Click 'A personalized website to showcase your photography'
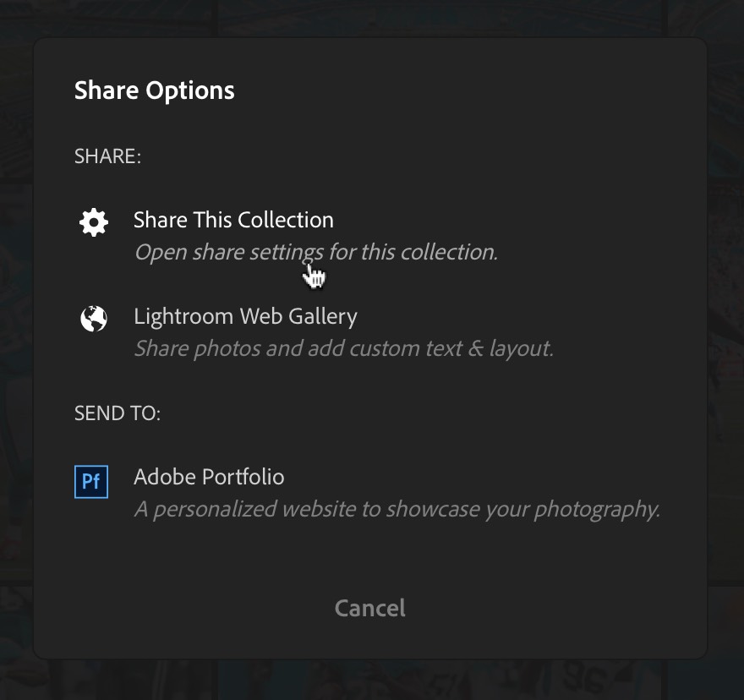Image resolution: width=744 pixels, height=700 pixels. pos(397,509)
